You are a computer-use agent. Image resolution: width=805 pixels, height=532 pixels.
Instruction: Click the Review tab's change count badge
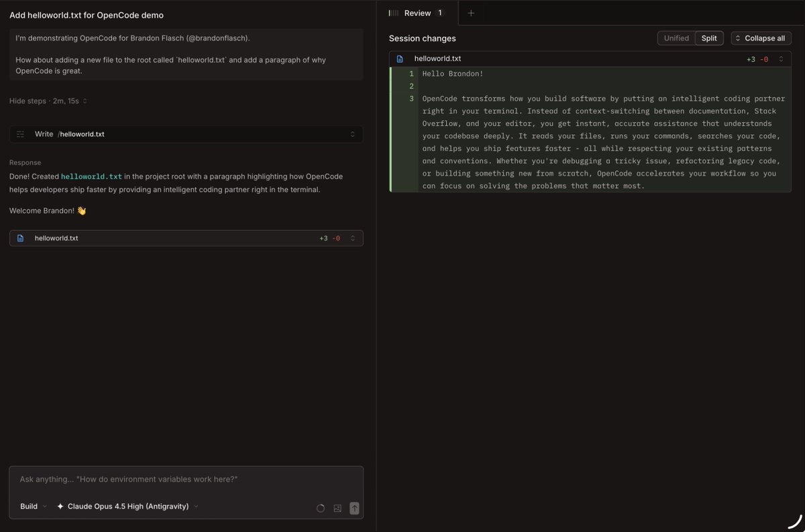[x=440, y=13]
